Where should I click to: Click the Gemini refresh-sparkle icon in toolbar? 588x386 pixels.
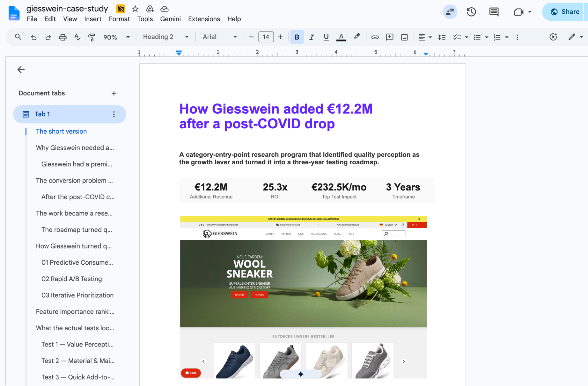553,37
